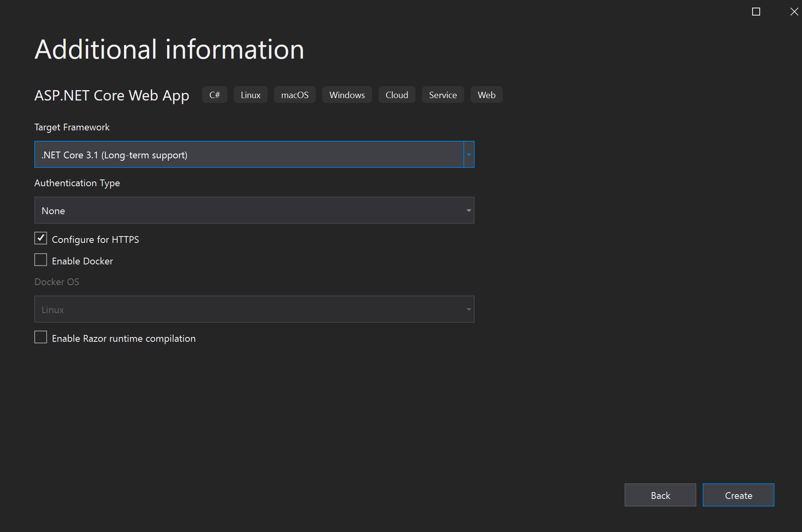
Task: Expand Authentication Type dropdown
Action: (x=469, y=211)
